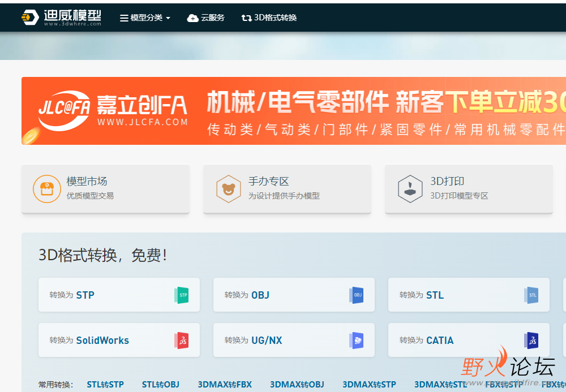Click the orange shop icon for 模型市场
Image resolution: width=566 pixels, height=392 pixels.
pyautogui.click(x=47, y=188)
